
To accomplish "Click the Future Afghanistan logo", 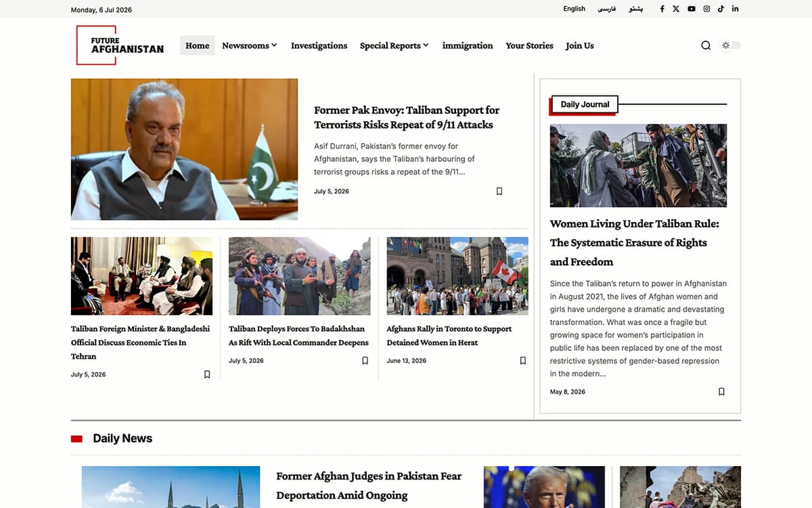I will point(120,45).
